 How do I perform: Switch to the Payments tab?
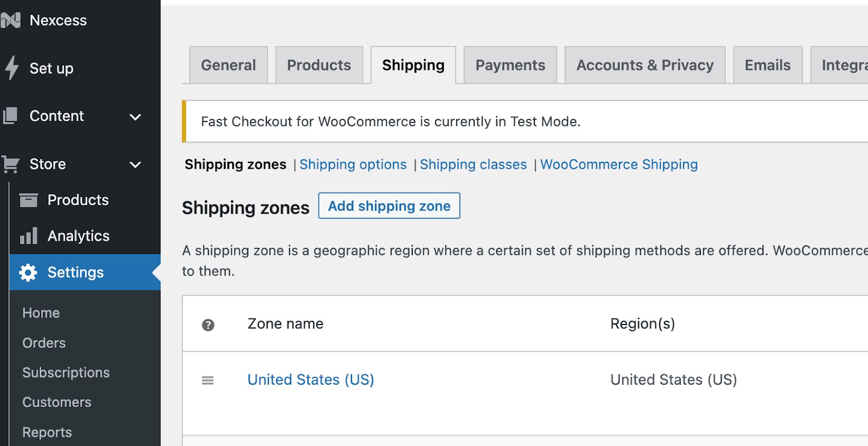coord(510,65)
